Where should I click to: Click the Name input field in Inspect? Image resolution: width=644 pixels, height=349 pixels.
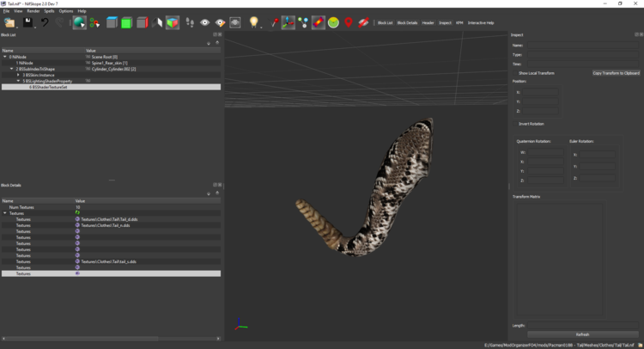click(x=583, y=46)
